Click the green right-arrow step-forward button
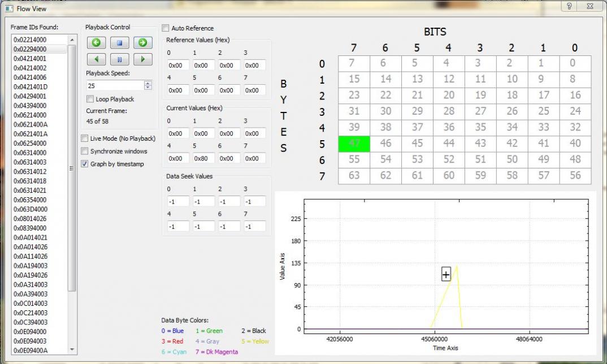 click(x=143, y=42)
